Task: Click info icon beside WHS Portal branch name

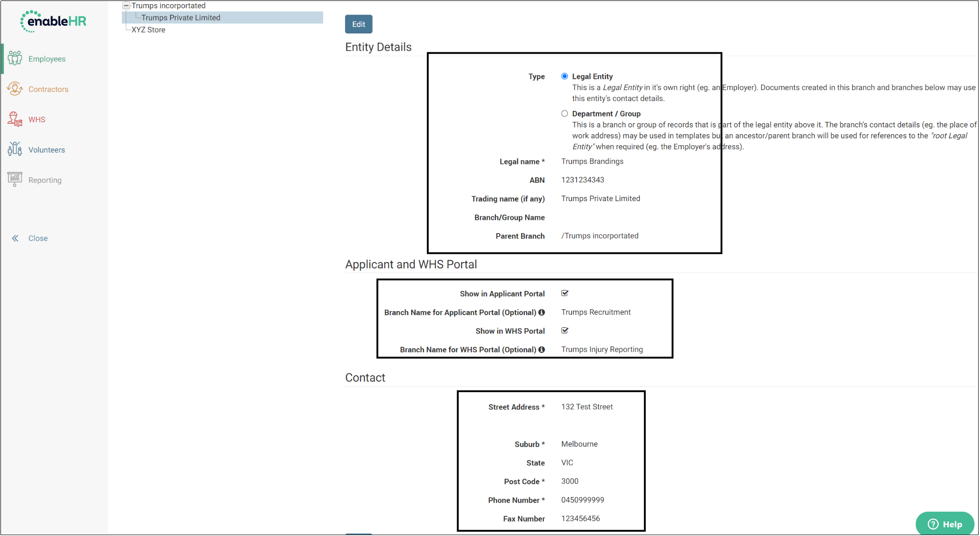Action: 542,350
